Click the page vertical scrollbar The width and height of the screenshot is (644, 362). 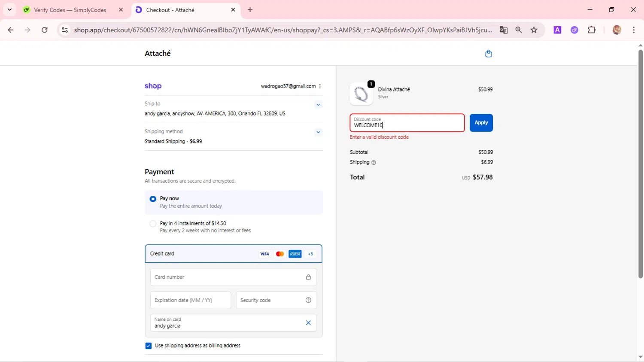pos(640,163)
